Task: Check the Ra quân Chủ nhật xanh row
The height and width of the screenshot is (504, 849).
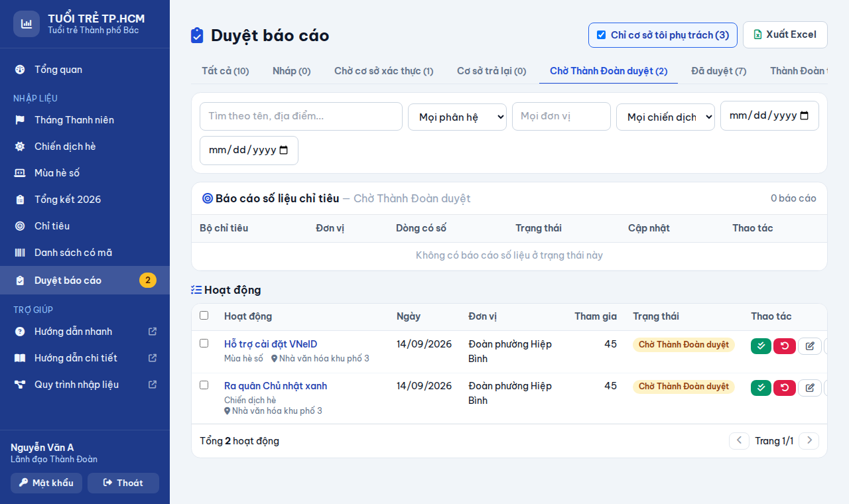Action: click(x=204, y=385)
